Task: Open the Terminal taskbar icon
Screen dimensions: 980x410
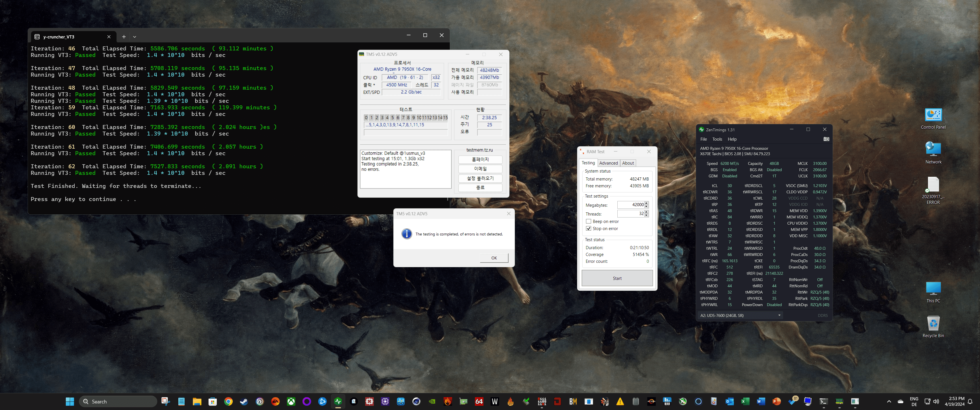Action: click(824, 401)
